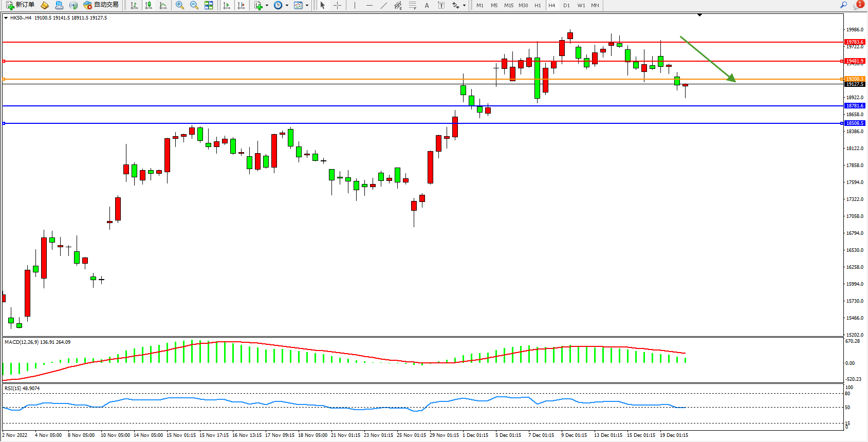Select the crosshair tool

[x=337, y=5]
